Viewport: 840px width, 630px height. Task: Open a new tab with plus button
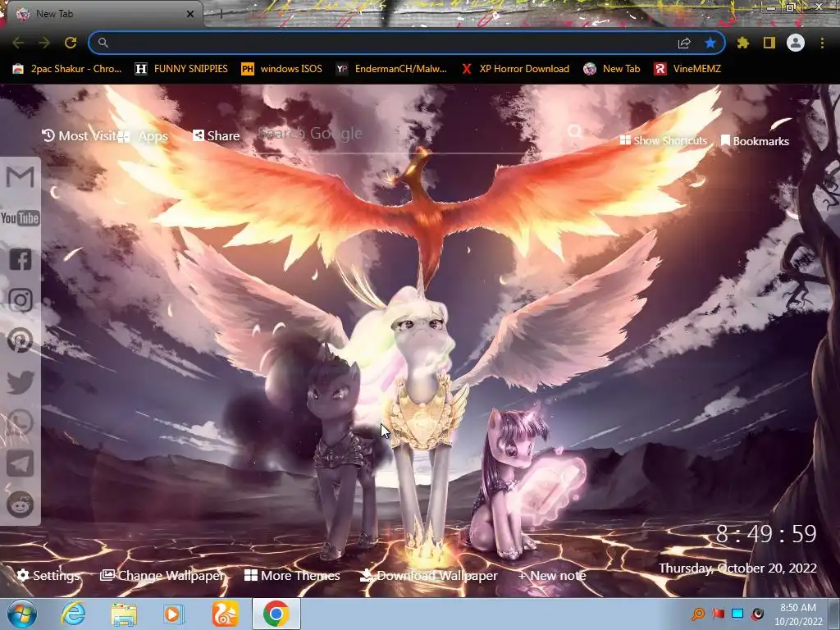pos(221,14)
